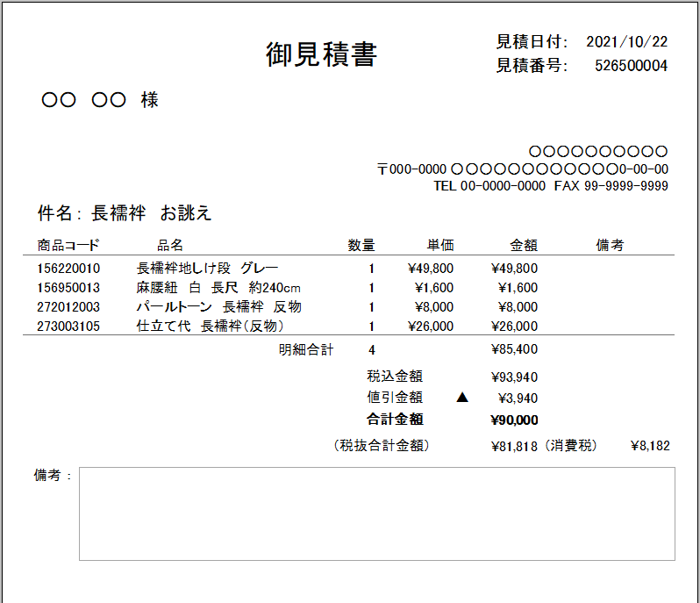
Task: Click unit price ¥1,600
Action: [434, 288]
